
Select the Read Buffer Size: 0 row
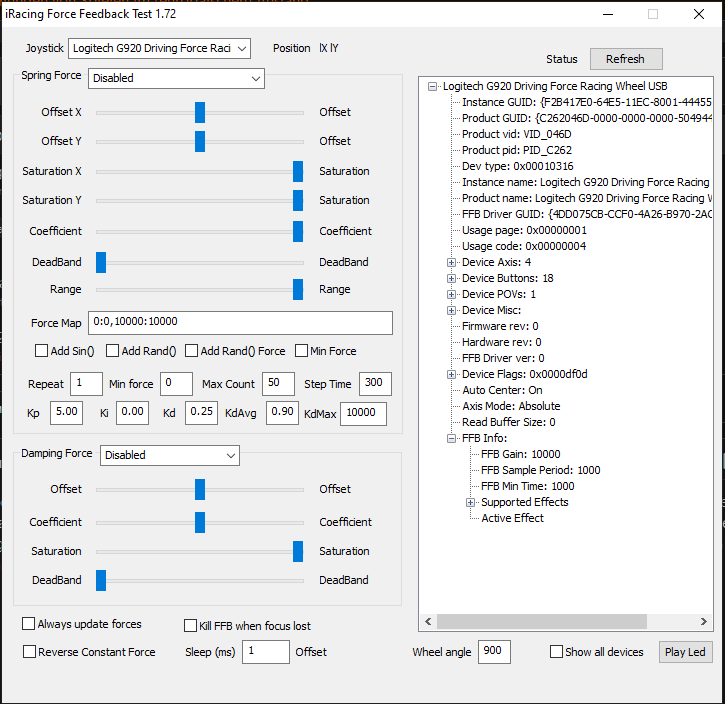(x=509, y=422)
